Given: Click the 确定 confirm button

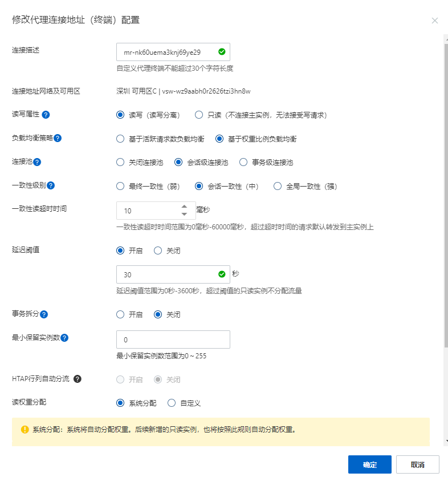Looking at the screenshot, I should click(369, 464).
